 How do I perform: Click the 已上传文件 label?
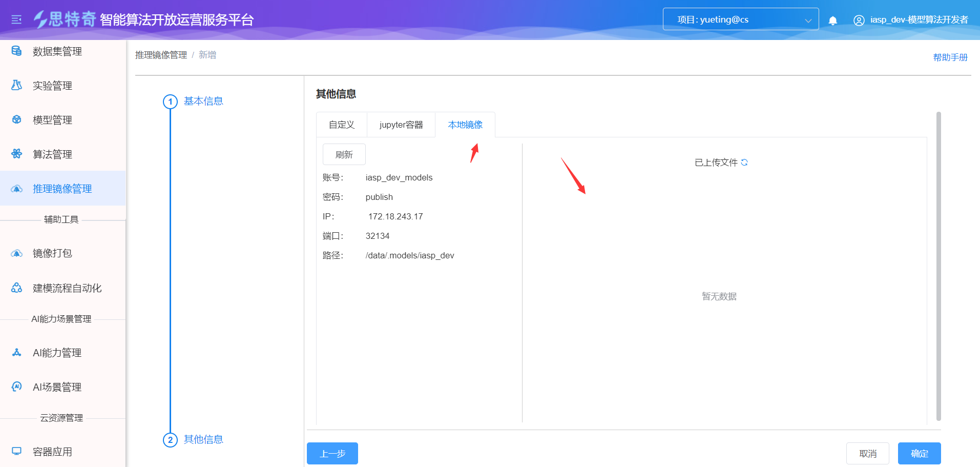[716, 163]
